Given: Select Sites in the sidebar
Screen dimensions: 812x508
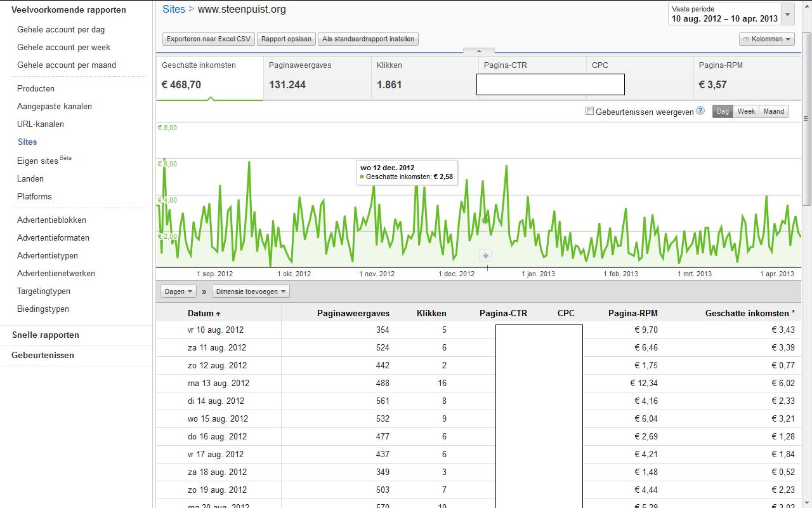Looking at the screenshot, I should (x=27, y=142).
